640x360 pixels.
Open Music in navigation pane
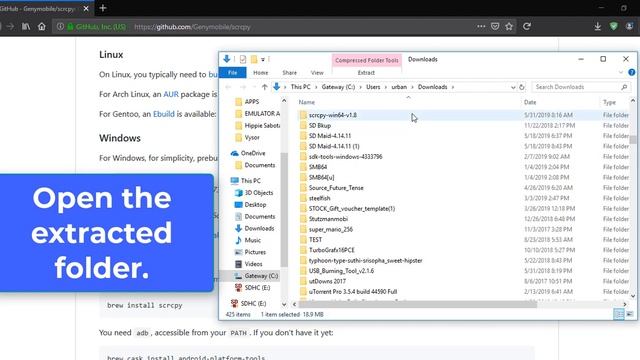click(x=252, y=240)
